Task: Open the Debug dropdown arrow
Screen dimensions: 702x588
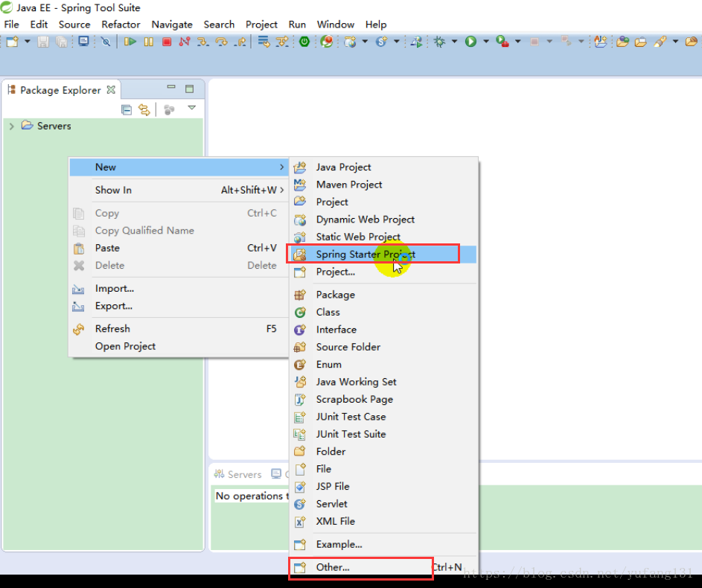Action: (454, 42)
